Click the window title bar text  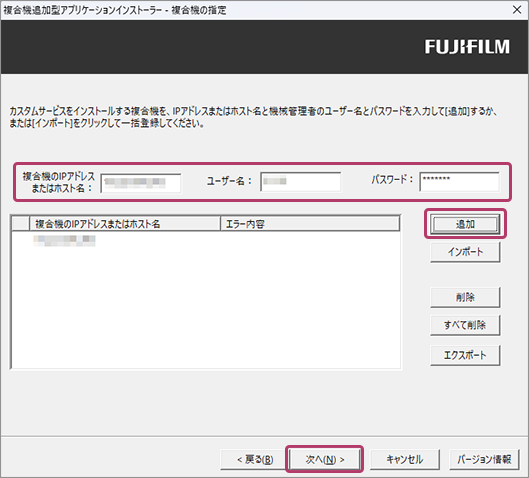point(115,10)
